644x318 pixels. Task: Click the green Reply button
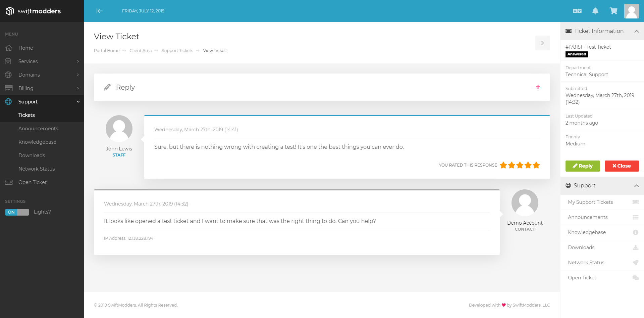(583, 166)
